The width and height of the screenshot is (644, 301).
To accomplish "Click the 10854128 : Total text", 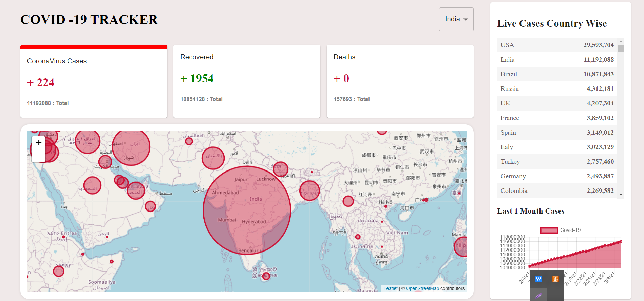I will pos(201,99).
